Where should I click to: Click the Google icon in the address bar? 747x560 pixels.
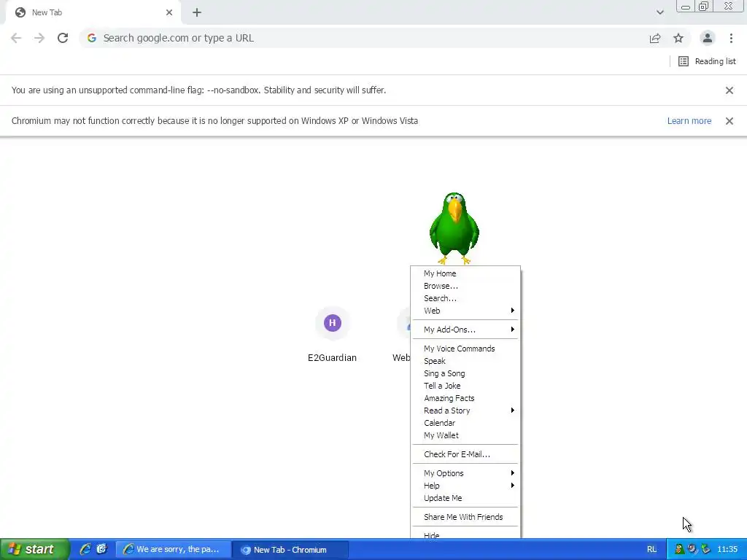coord(92,38)
